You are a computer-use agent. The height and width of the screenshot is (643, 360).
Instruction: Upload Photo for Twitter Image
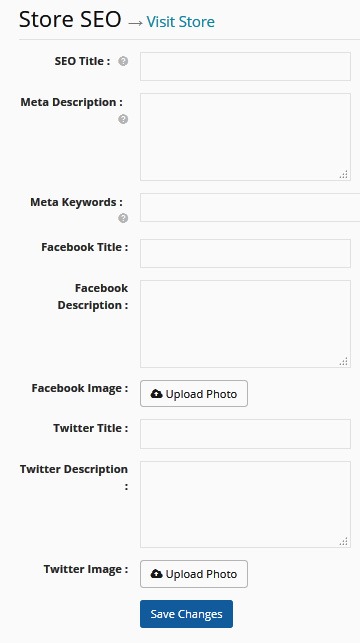point(194,574)
